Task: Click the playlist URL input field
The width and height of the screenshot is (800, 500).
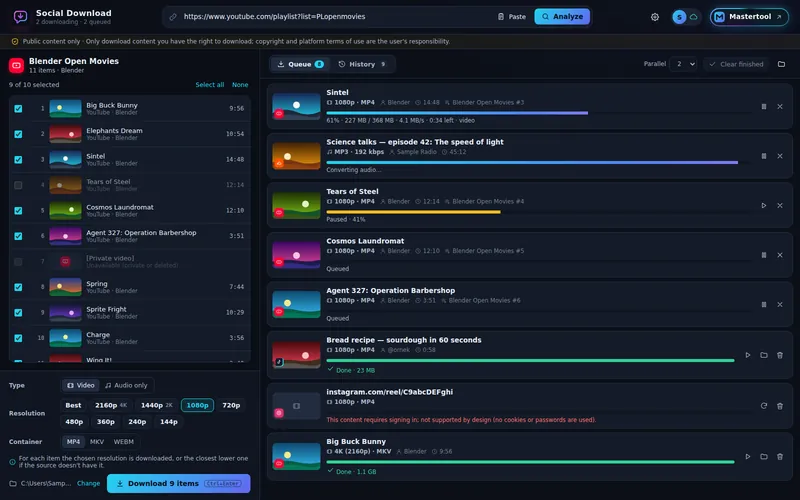Action: (337, 17)
